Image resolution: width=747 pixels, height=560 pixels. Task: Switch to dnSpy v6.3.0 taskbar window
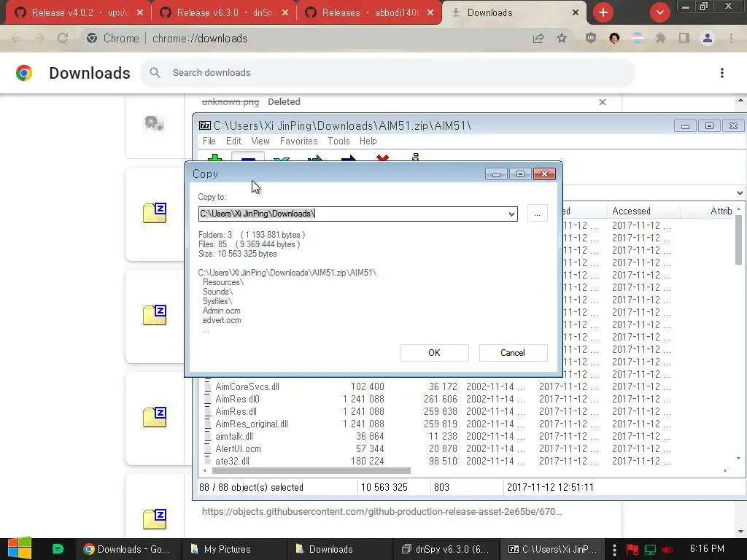click(446, 549)
